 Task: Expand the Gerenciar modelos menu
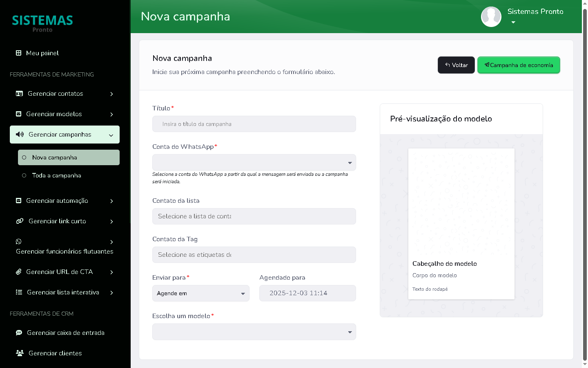[x=65, y=114]
